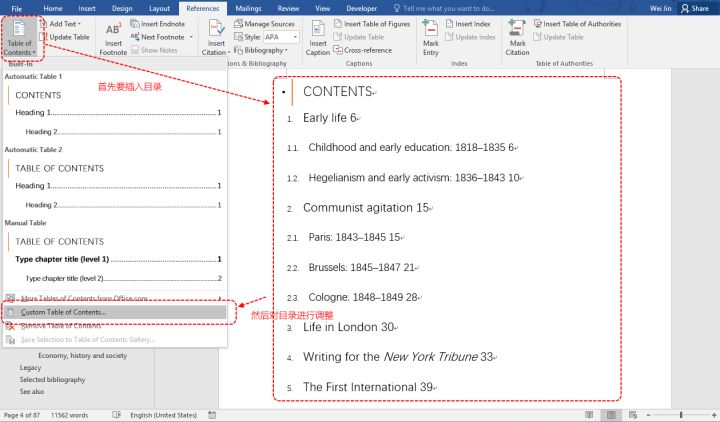The width and height of the screenshot is (720, 422).
Task: Switch to Print Layout view icon
Action: click(611, 415)
